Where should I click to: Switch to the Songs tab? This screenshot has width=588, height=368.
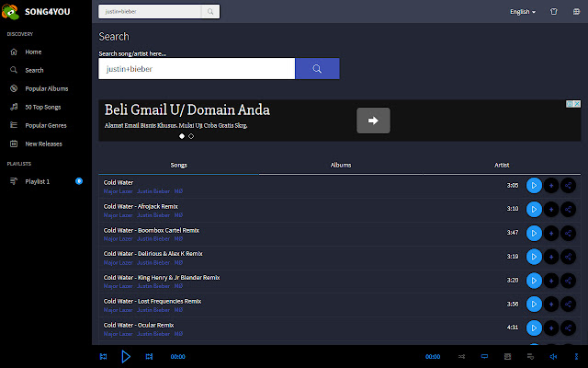coord(178,165)
